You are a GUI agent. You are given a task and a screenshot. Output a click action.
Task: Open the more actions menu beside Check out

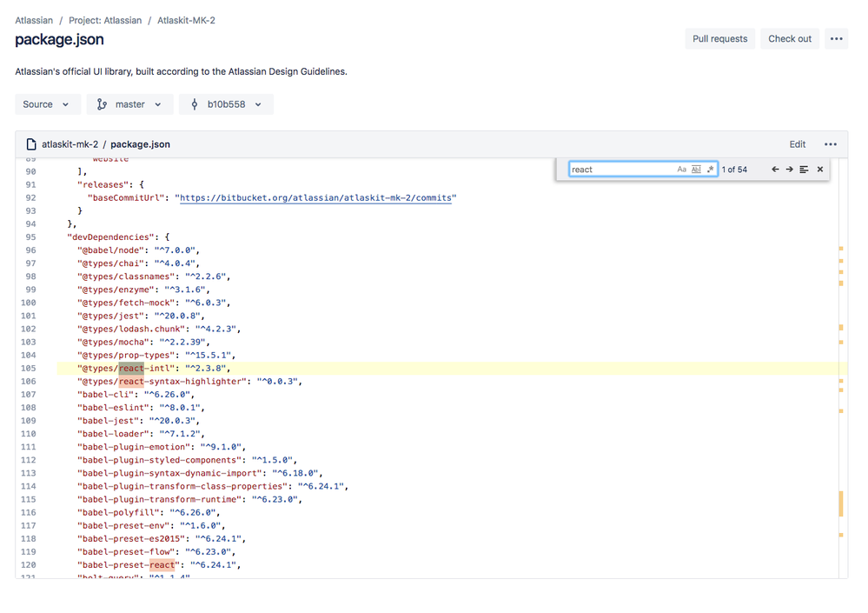click(x=837, y=39)
